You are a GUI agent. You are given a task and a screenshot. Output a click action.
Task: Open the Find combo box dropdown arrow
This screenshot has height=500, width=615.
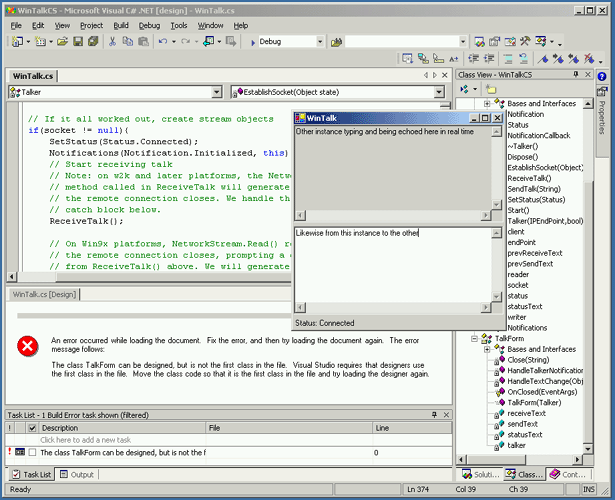(x=463, y=42)
